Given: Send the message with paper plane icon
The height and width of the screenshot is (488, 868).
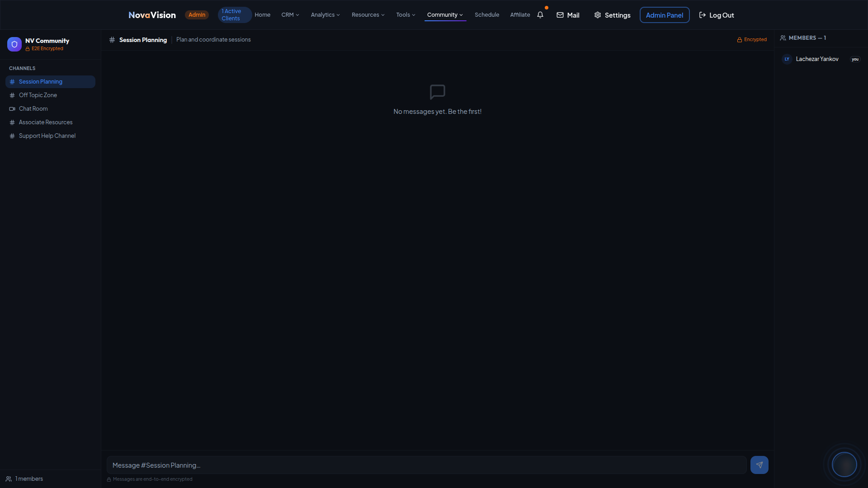Looking at the screenshot, I should pyautogui.click(x=759, y=465).
